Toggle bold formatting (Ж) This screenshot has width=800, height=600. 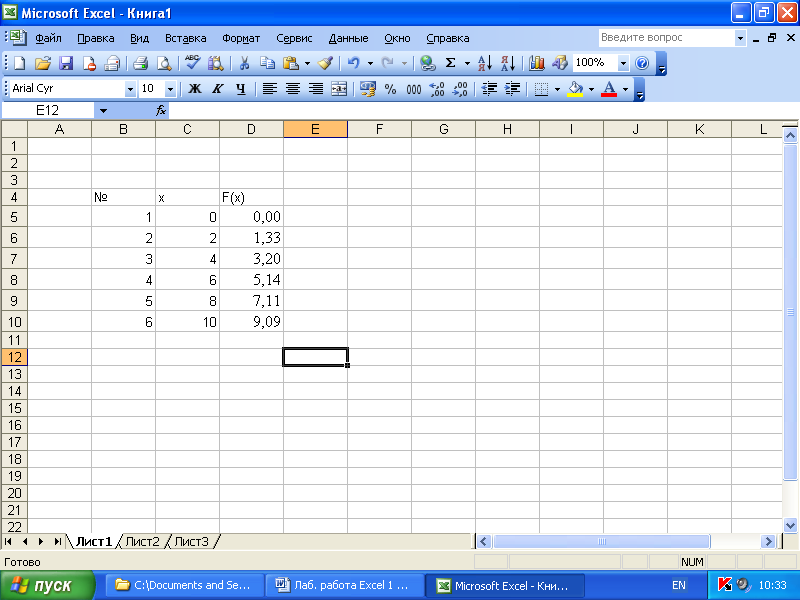click(x=194, y=89)
